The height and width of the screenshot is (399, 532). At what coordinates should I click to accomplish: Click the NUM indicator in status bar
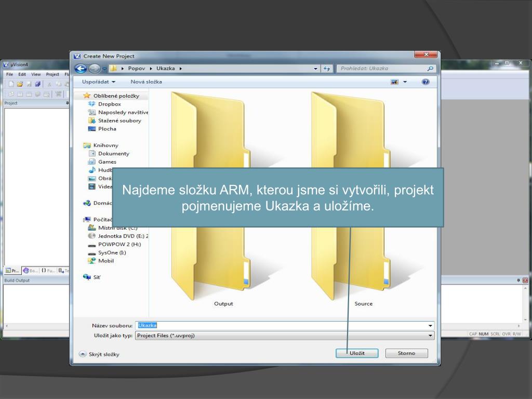pyautogui.click(x=484, y=334)
